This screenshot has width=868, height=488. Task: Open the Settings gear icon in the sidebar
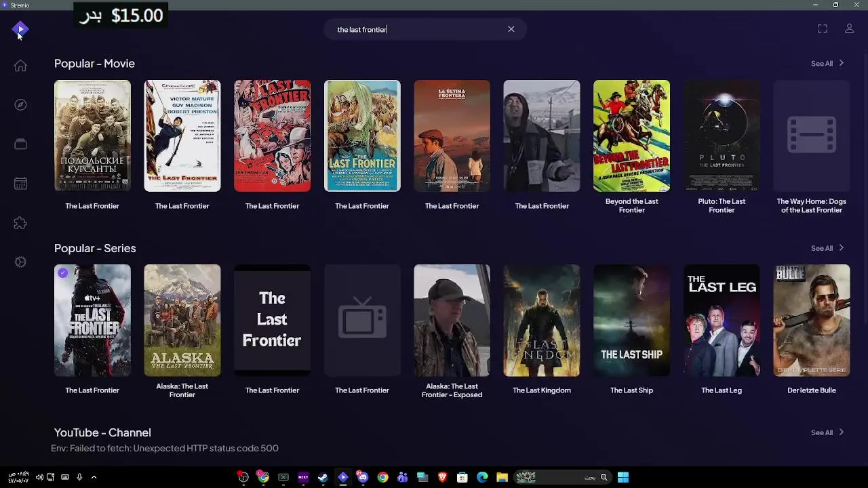point(20,262)
